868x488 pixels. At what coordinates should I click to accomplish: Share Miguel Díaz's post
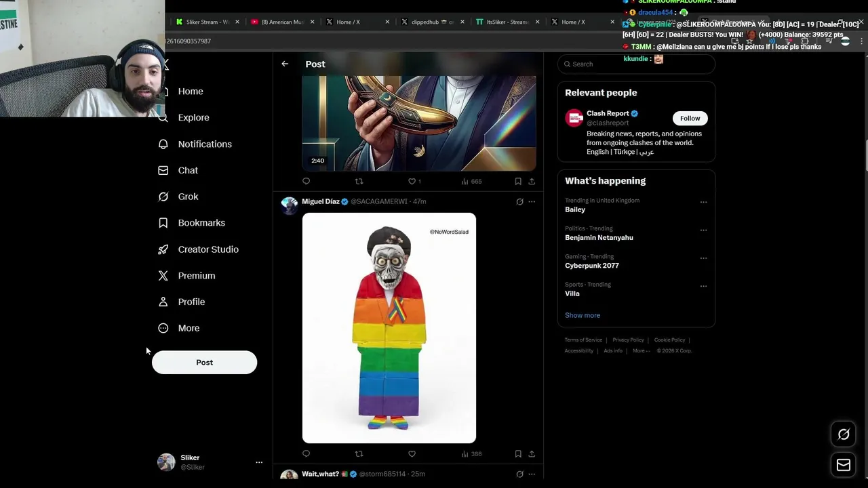click(x=532, y=453)
